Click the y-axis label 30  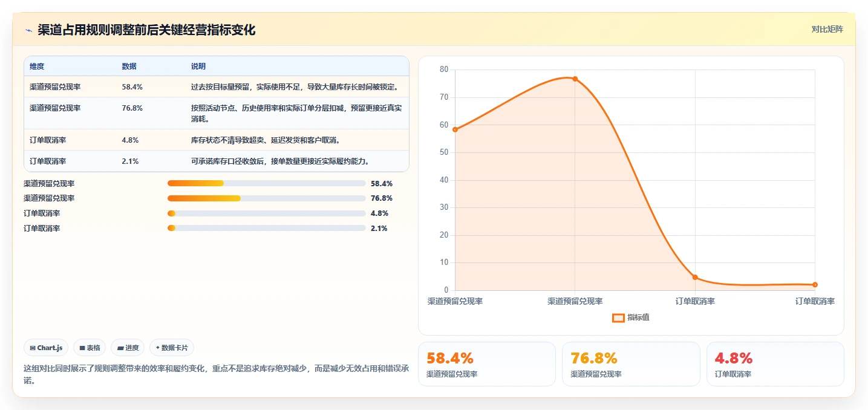pos(444,207)
